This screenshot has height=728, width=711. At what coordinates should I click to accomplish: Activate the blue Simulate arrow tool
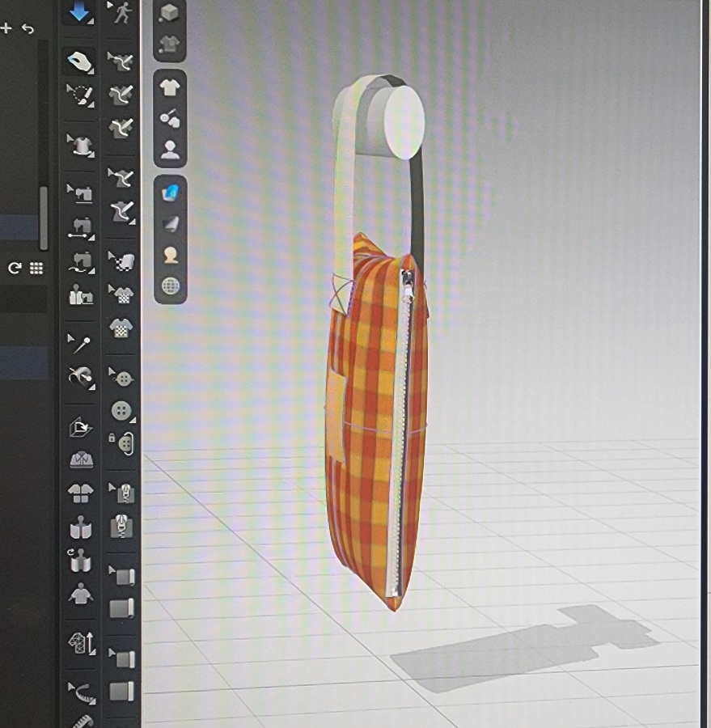79,12
